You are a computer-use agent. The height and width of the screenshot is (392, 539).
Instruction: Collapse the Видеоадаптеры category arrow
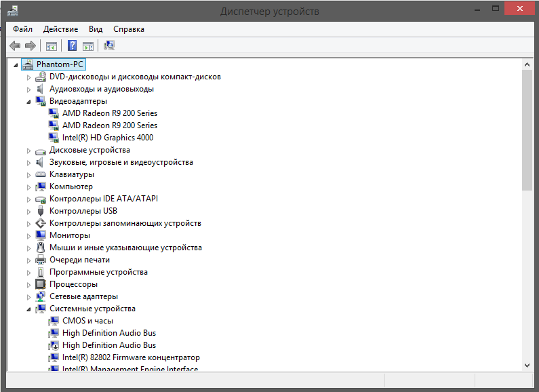coord(28,102)
